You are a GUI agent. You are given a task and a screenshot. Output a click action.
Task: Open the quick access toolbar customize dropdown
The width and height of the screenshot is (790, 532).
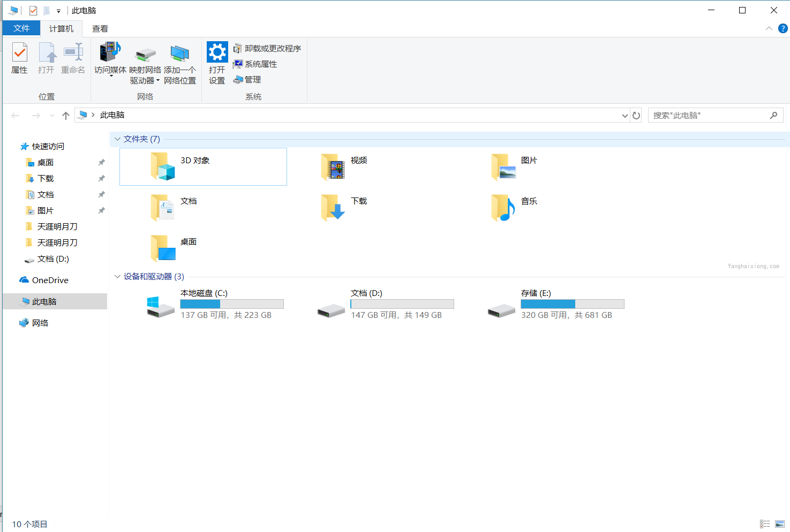click(x=58, y=11)
